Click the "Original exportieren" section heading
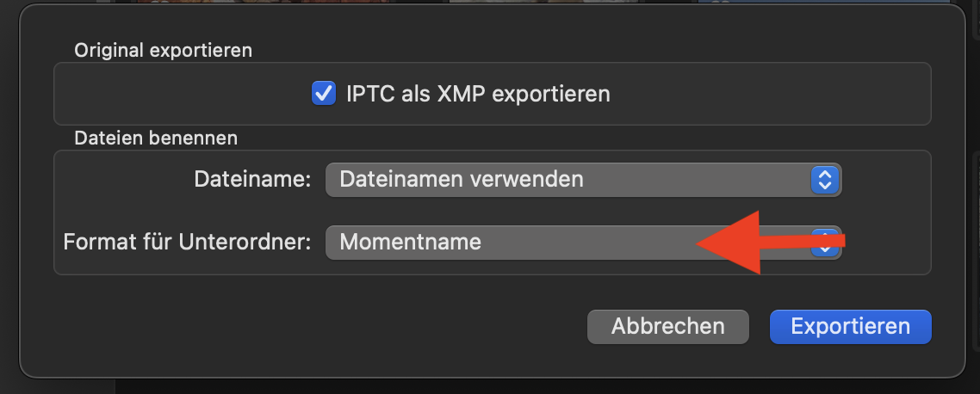980x394 pixels. [x=164, y=50]
